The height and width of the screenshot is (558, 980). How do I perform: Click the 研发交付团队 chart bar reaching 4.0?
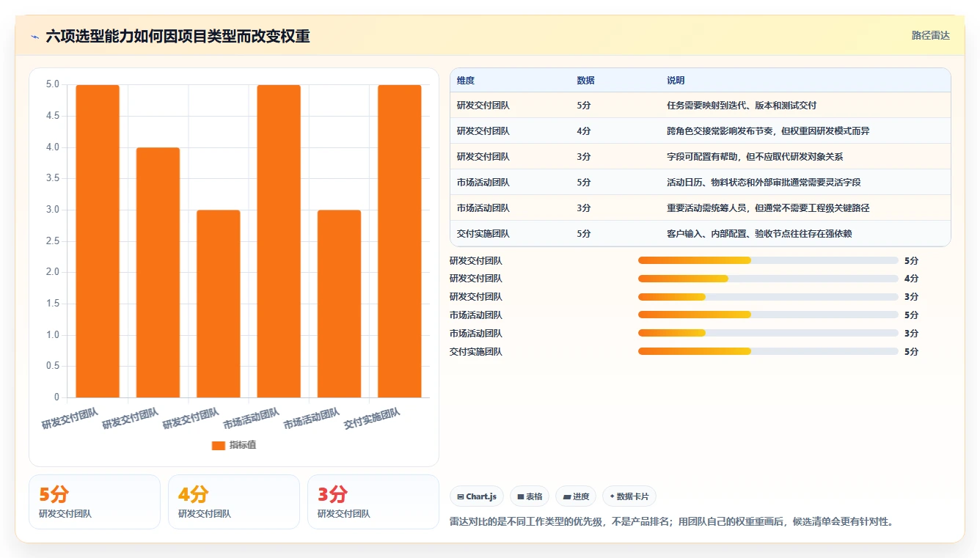click(158, 273)
